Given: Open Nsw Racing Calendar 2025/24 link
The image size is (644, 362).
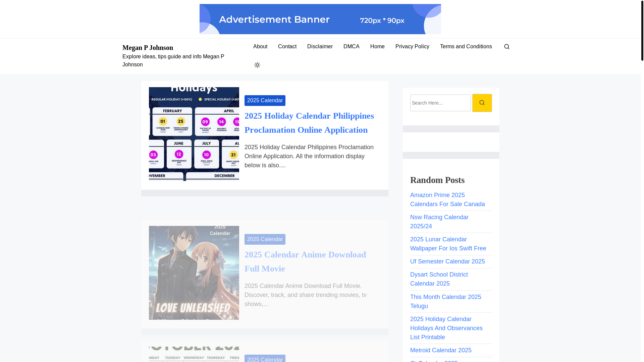Looking at the screenshot, I should tap(439, 222).
